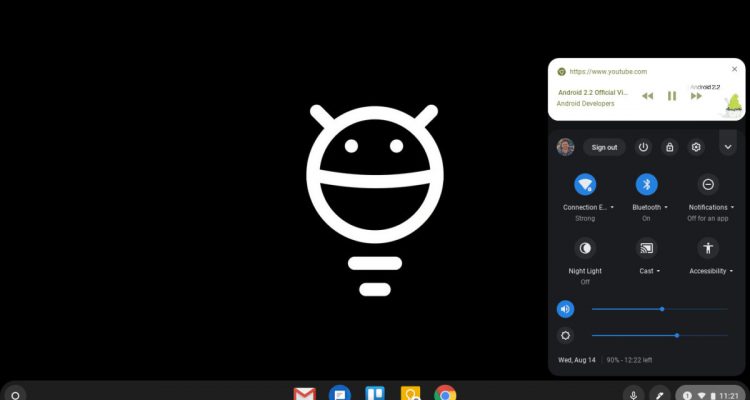The image size is (750, 400).
Task: Turn off Bluetooth toggle
Action: (x=647, y=184)
